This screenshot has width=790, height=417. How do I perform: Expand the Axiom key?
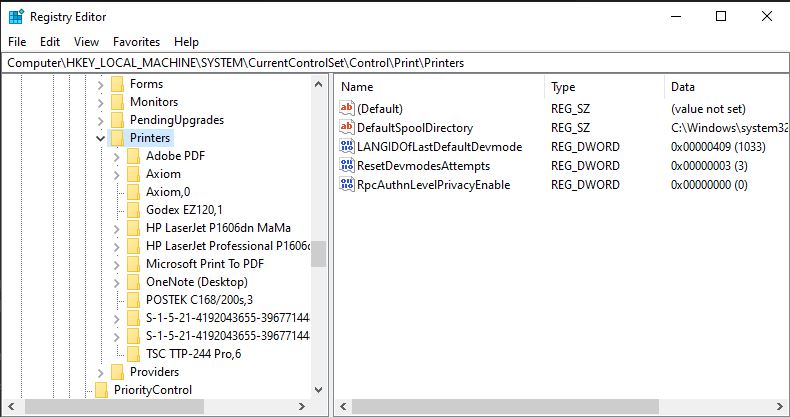point(116,175)
